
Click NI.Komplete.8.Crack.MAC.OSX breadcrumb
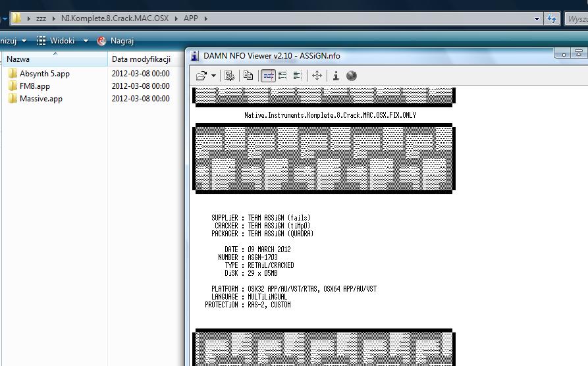(115, 18)
